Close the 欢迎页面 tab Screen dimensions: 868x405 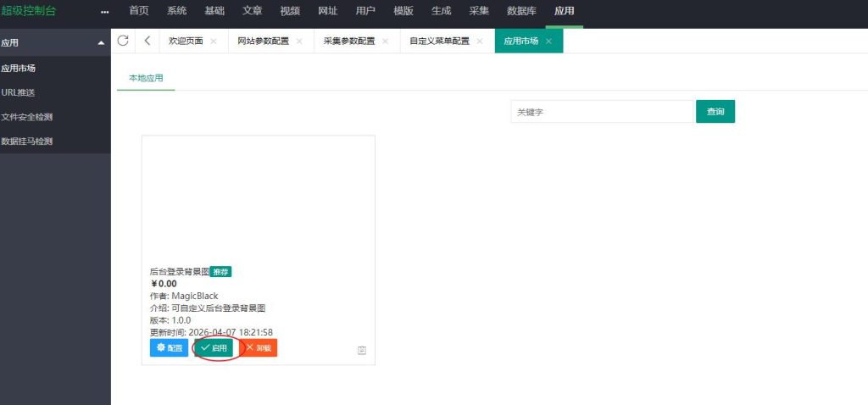pyautogui.click(x=214, y=41)
